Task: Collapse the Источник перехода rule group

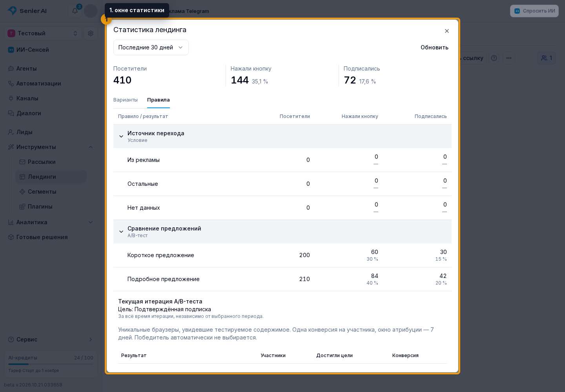Action: click(121, 136)
